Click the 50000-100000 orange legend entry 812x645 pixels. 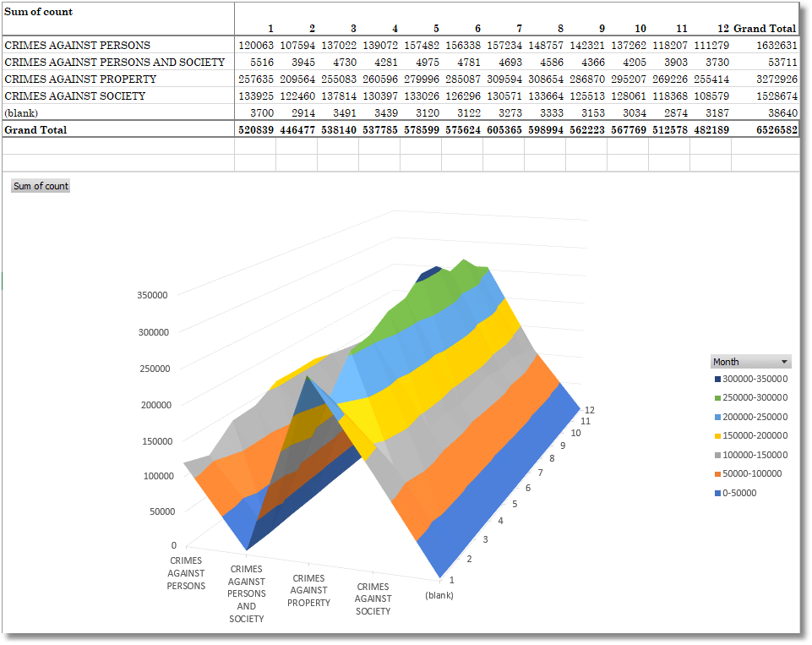(752, 474)
